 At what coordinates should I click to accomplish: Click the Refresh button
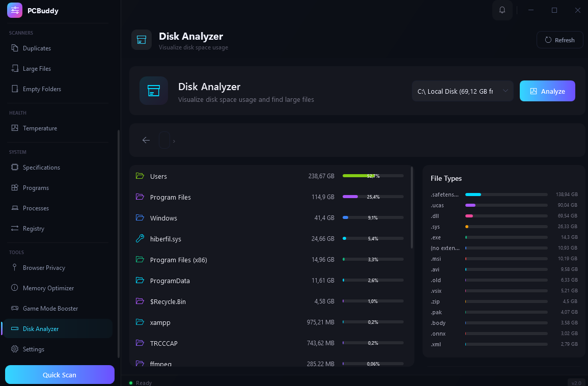coord(559,40)
